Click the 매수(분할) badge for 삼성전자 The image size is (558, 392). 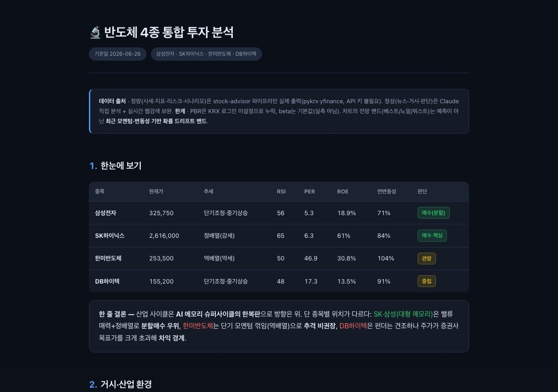tap(433, 213)
